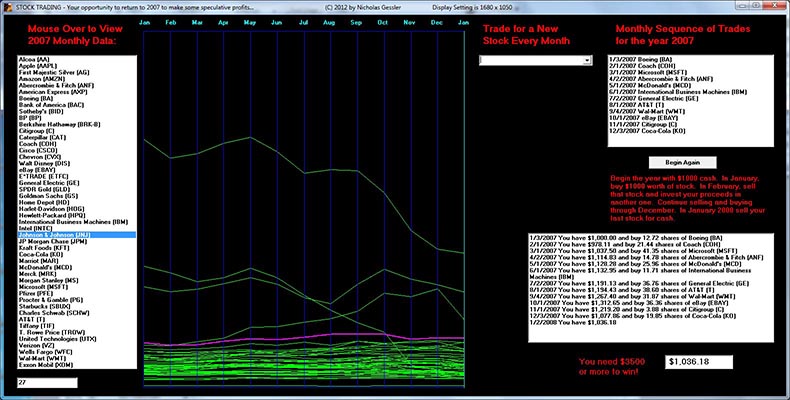This screenshot has height=400, width=790.
Task: Select JP Morgan Chase (JPM) in the stock list
Action: (x=77, y=242)
